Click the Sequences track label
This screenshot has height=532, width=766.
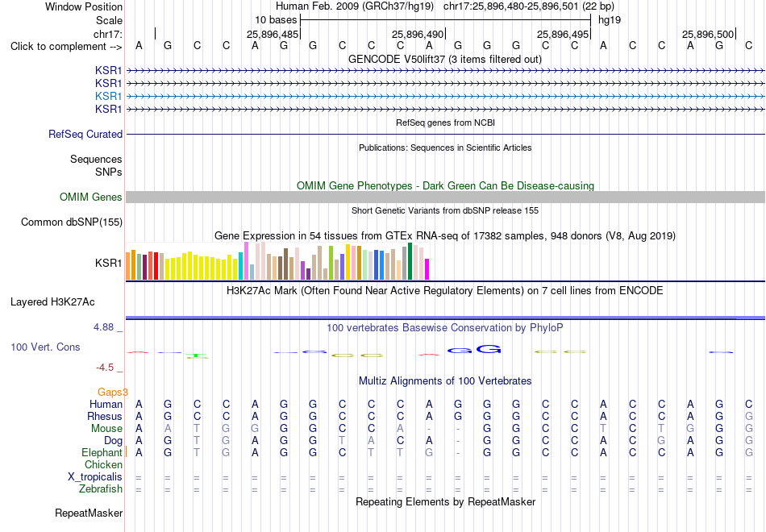(96, 160)
